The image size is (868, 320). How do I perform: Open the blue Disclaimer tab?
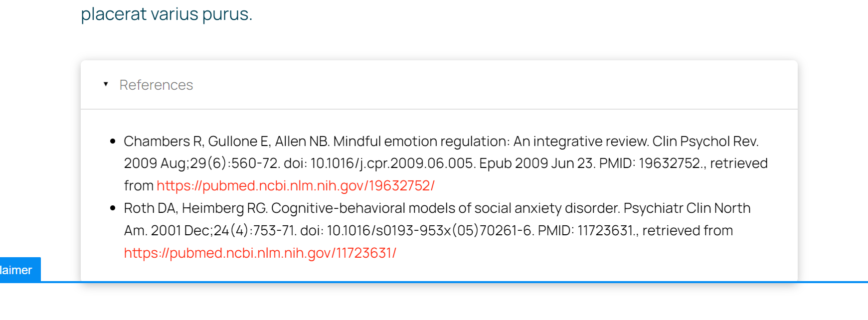(17, 270)
